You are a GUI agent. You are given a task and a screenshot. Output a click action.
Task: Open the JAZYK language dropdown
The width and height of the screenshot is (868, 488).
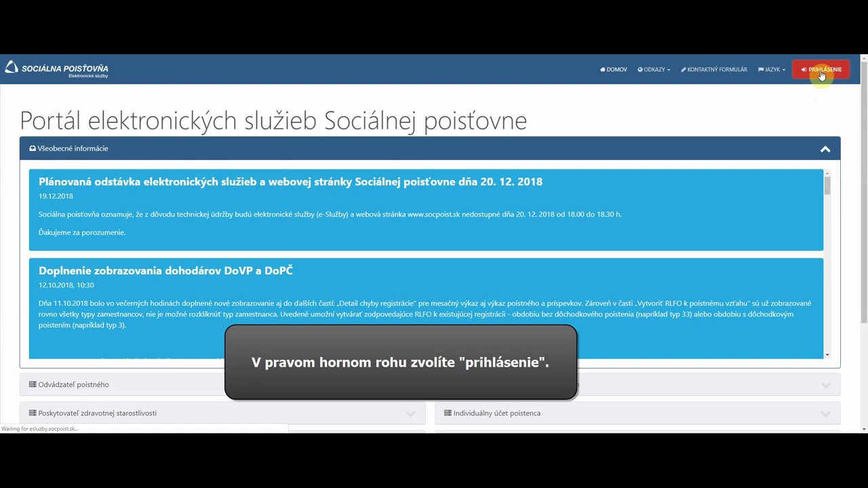pos(772,69)
